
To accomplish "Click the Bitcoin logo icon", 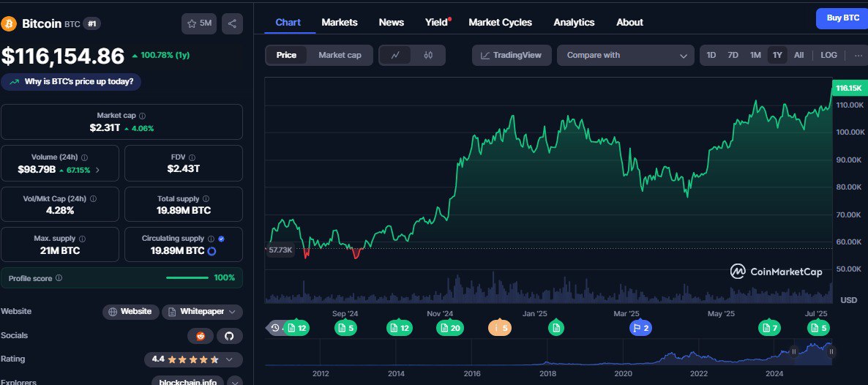I will 9,23.
